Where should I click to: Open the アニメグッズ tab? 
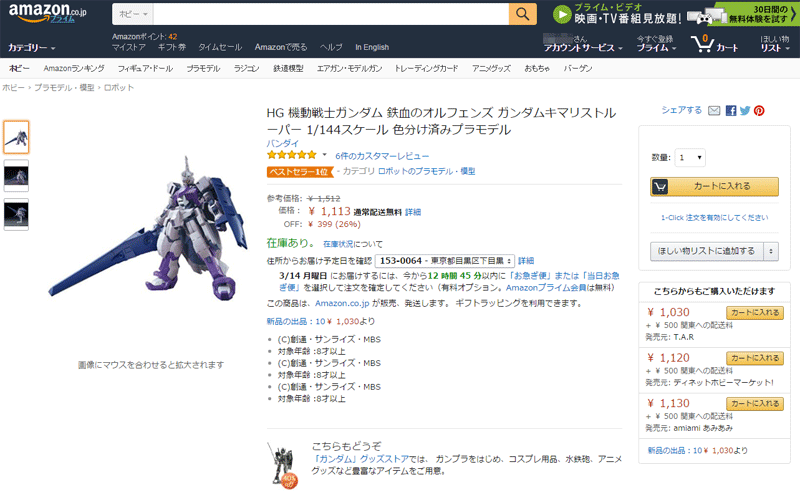pos(491,68)
